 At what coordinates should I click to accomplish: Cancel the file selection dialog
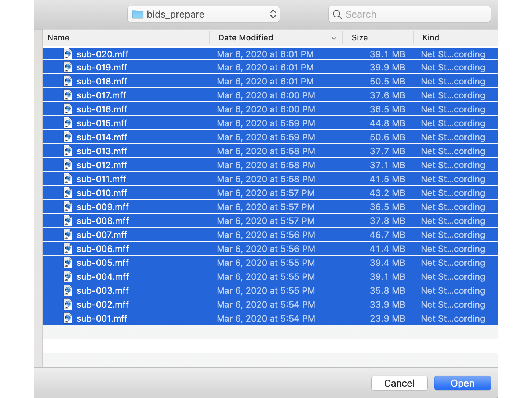pyautogui.click(x=399, y=383)
